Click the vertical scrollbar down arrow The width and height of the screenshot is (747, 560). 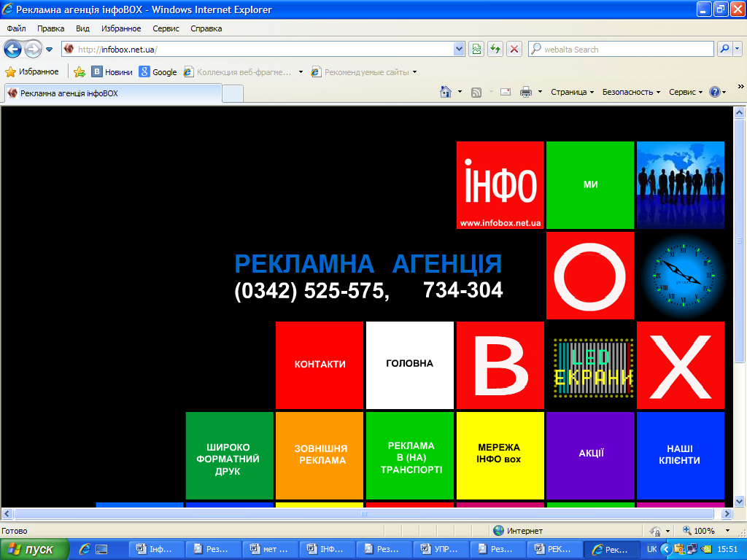[740, 501]
